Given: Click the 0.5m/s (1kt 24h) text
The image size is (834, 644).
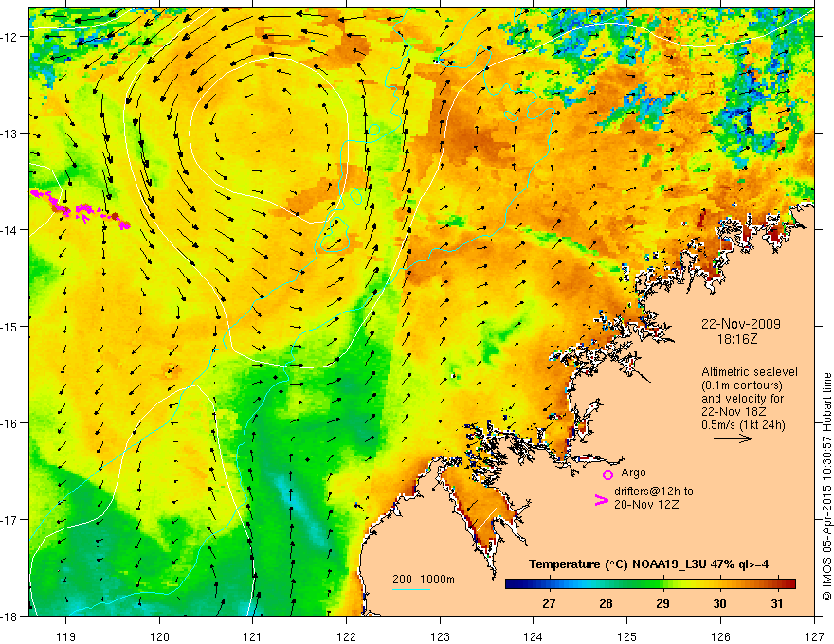Looking at the screenshot, I should click(743, 425).
